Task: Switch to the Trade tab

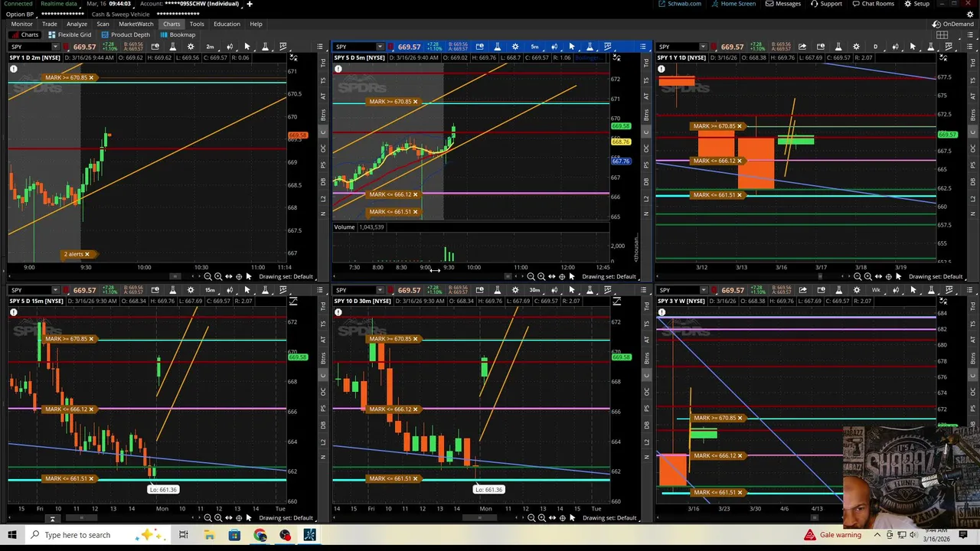Action: (50, 24)
